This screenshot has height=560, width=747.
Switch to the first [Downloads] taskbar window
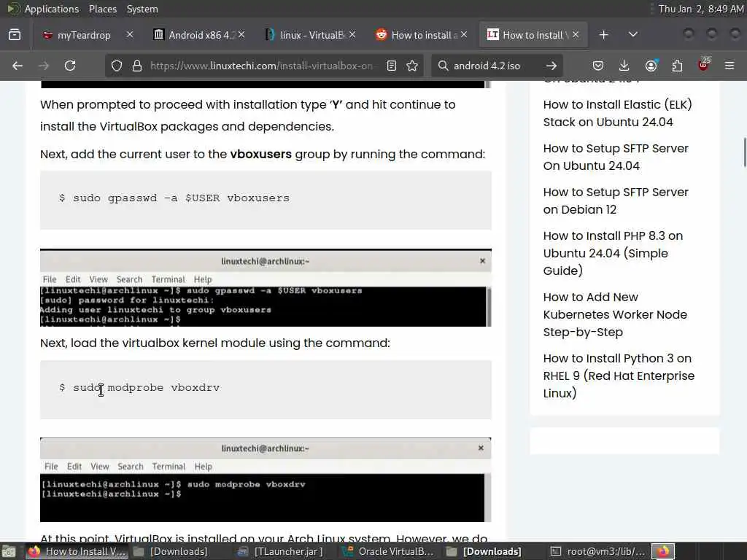pos(171,551)
